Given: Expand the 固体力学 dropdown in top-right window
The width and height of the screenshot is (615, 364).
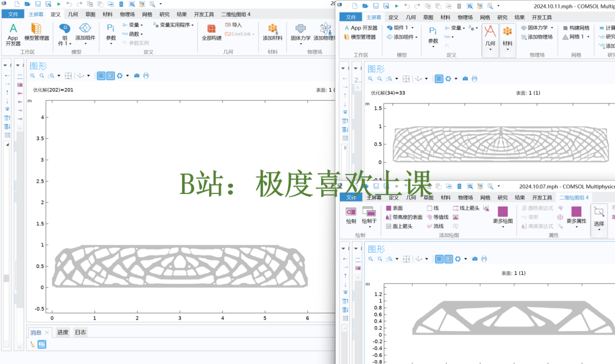Looking at the screenshot, I should 538,28.
